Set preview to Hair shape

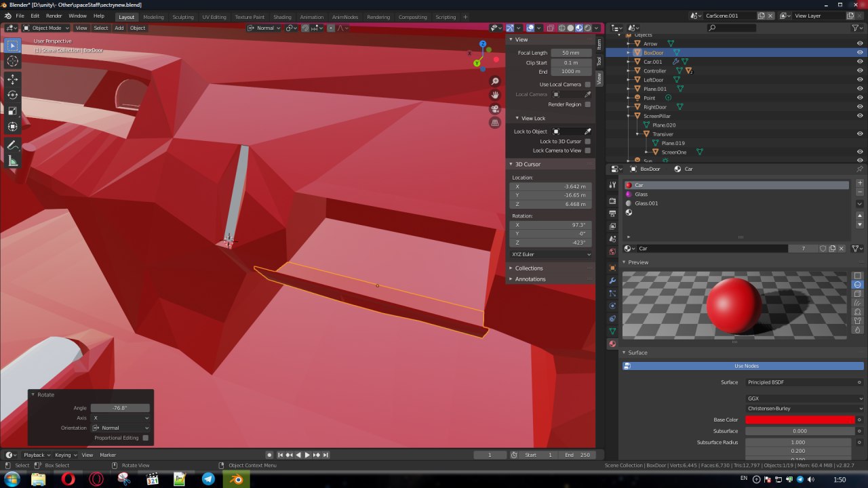(x=858, y=302)
